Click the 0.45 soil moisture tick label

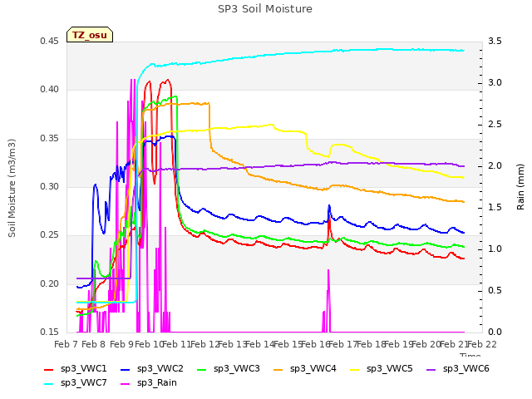click(x=49, y=42)
